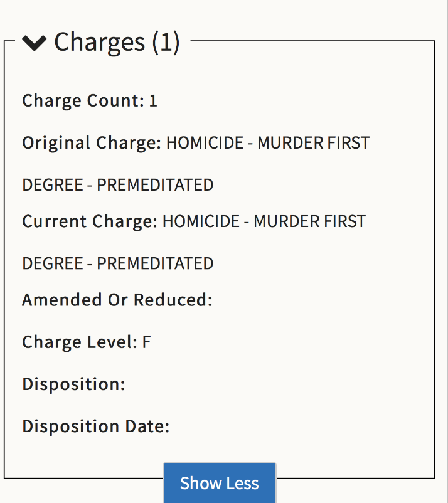Select the Charge Level value "F"
This screenshot has width=448, height=503.
pyautogui.click(x=146, y=342)
